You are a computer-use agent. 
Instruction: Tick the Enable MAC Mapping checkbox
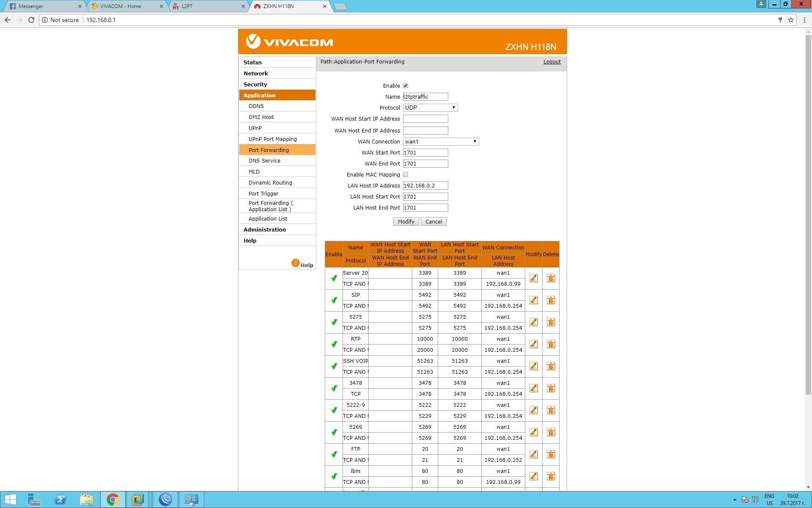[x=406, y=174]
